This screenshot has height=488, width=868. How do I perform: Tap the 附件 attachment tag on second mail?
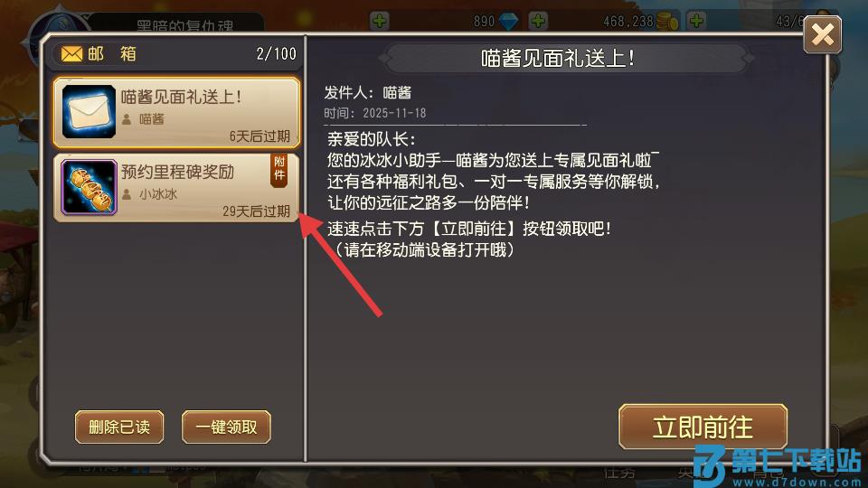279,170
